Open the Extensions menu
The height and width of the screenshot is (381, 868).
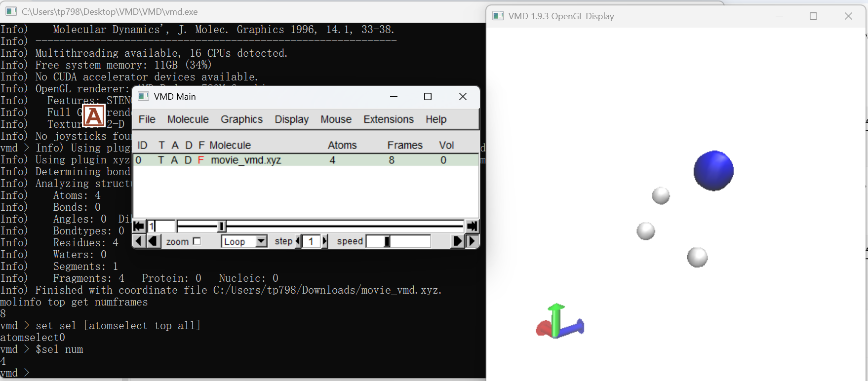[389, 119]
